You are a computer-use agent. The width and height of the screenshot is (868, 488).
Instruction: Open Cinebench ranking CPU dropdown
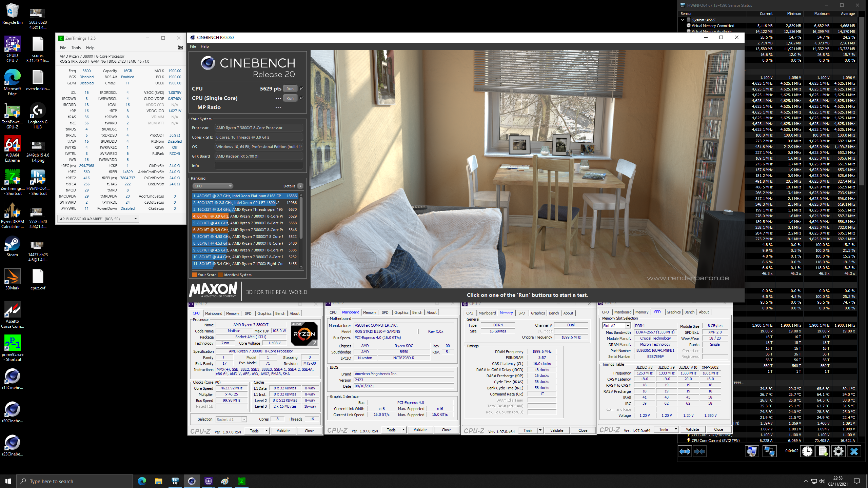coord(213,186)
